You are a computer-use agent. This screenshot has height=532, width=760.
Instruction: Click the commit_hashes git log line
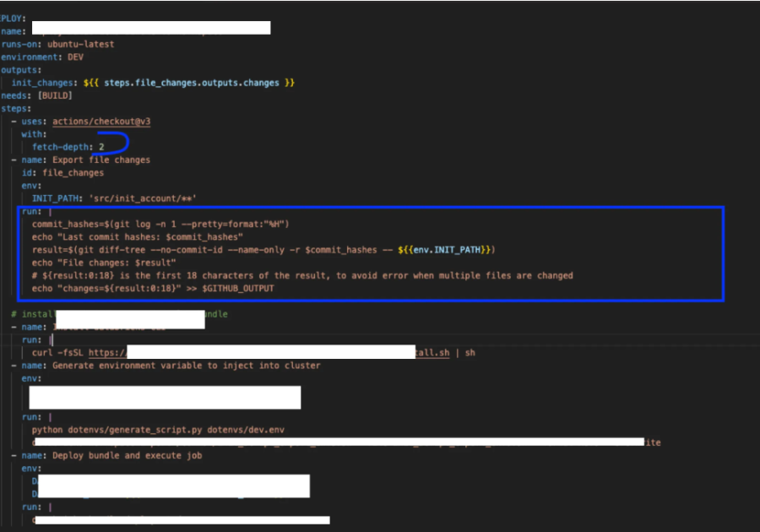point(160,224)
